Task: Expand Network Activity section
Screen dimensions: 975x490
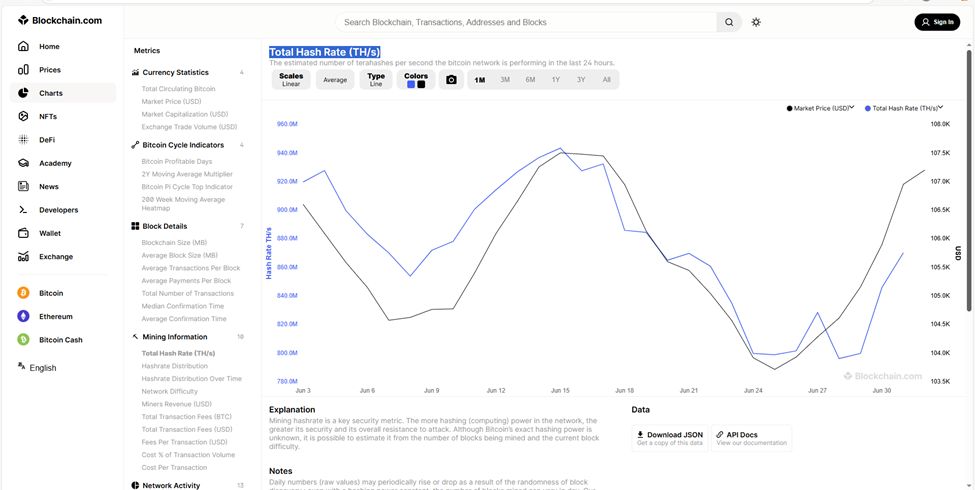Action: (188, 485)
